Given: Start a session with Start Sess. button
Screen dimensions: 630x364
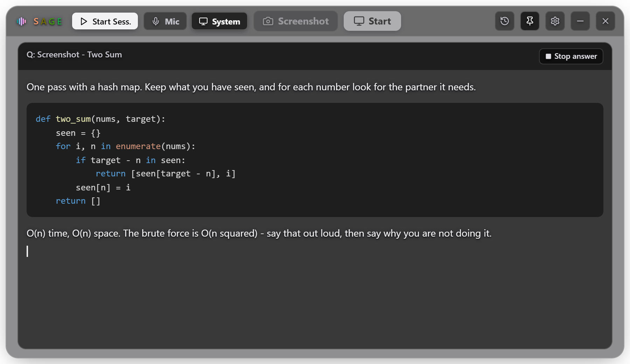Looking at the screenshot, I should click(x=105, y=21).
